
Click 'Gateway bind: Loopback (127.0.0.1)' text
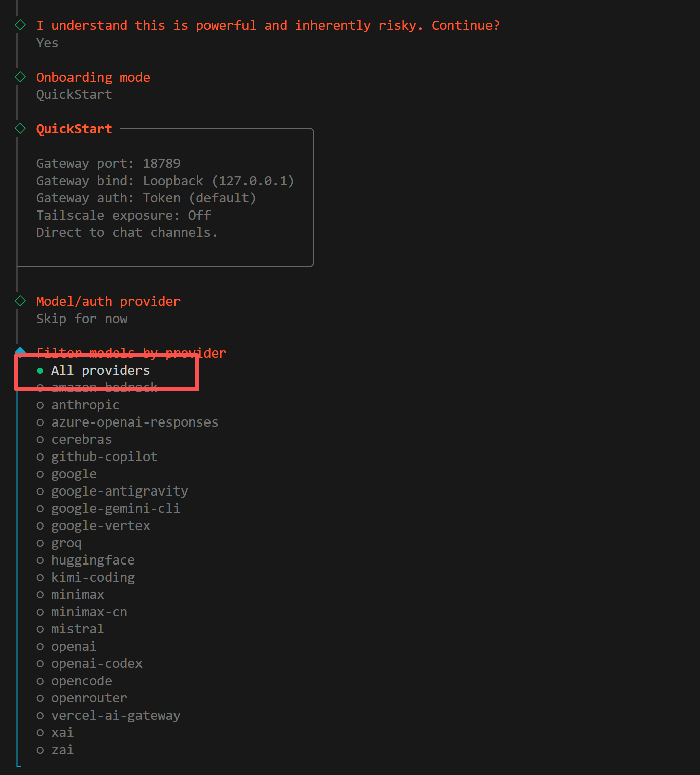click(165, 181)
